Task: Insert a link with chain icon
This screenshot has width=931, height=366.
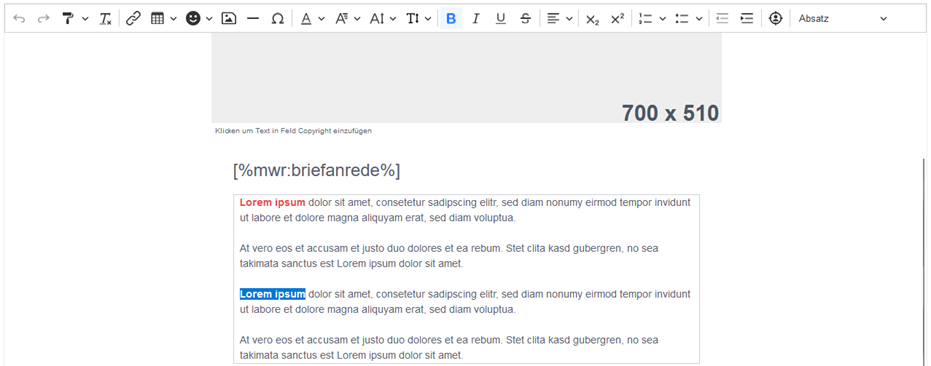Action: click(x=134, y=19)
